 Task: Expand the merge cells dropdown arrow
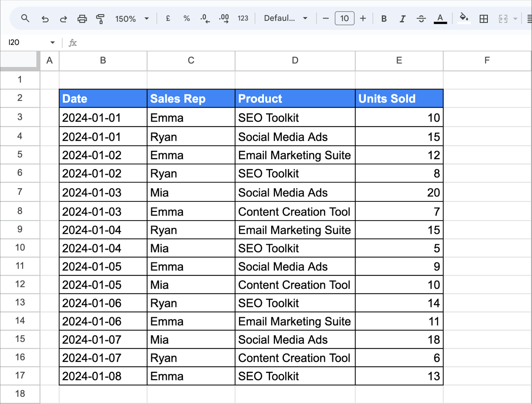click(x=515, y=19)
